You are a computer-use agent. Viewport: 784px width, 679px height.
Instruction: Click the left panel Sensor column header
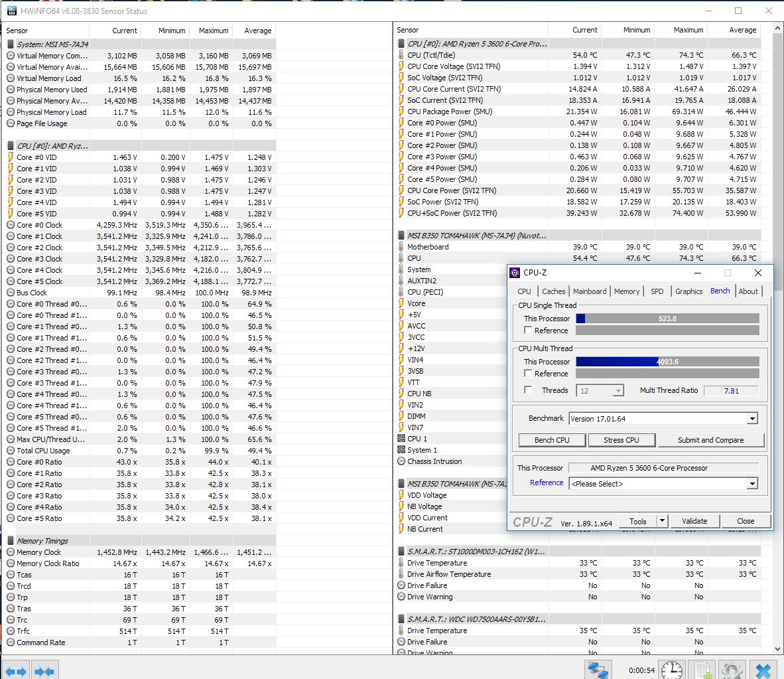[x=47, y=31]
